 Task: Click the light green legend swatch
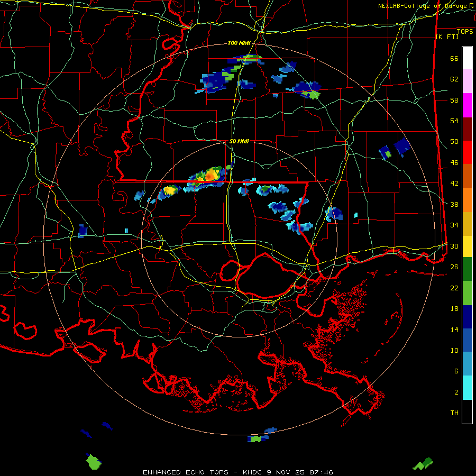coord(467,293)
